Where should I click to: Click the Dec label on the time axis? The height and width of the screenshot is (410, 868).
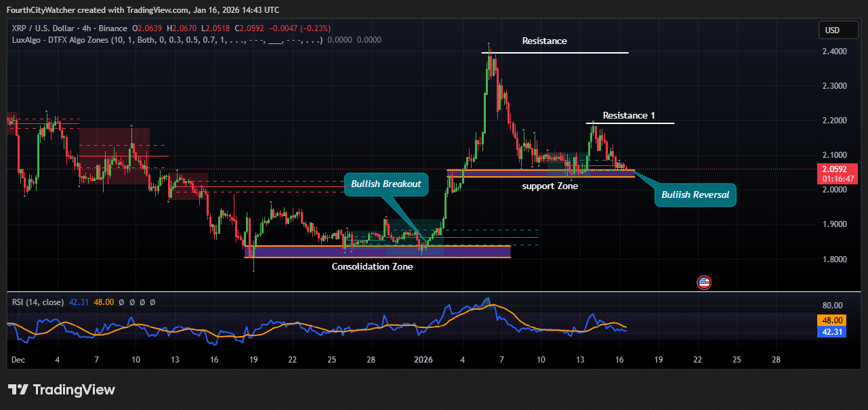18,360
